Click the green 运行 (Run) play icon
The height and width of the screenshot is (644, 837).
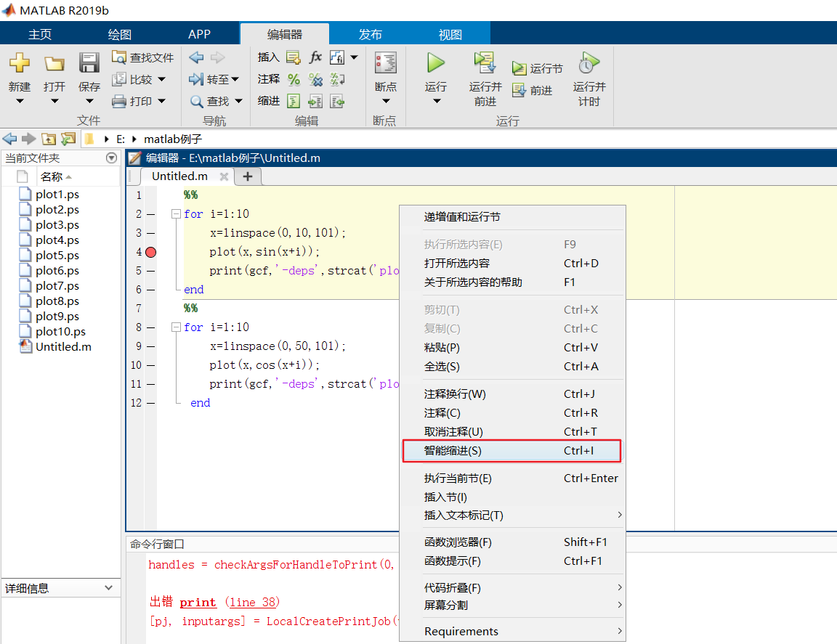[436, 63]
